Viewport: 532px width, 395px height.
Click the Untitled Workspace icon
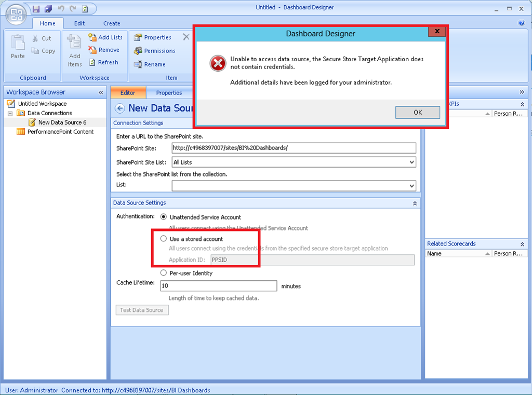[11, 103]
